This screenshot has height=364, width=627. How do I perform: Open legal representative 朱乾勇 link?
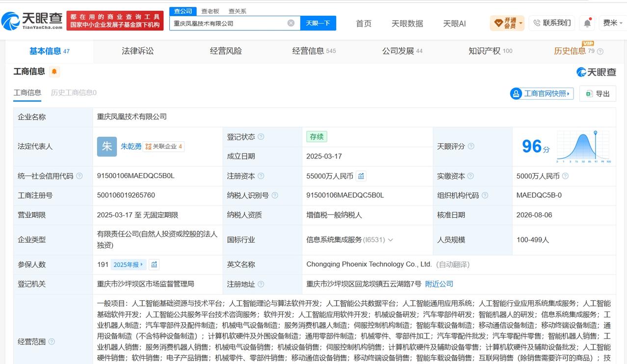coord(131,146)
